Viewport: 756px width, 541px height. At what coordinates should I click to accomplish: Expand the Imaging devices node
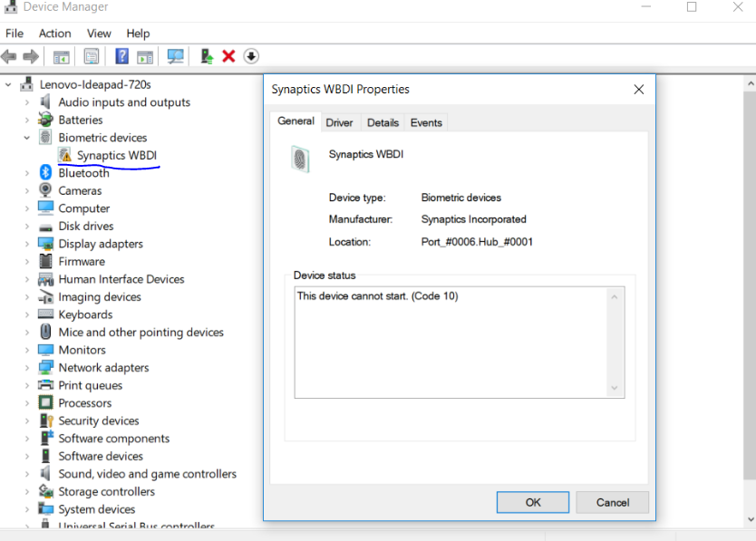(x=27, y=297)
